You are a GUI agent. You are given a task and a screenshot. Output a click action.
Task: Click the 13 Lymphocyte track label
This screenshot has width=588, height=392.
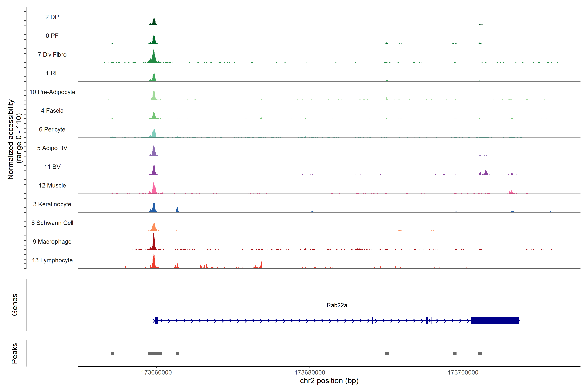pos(52,260)
